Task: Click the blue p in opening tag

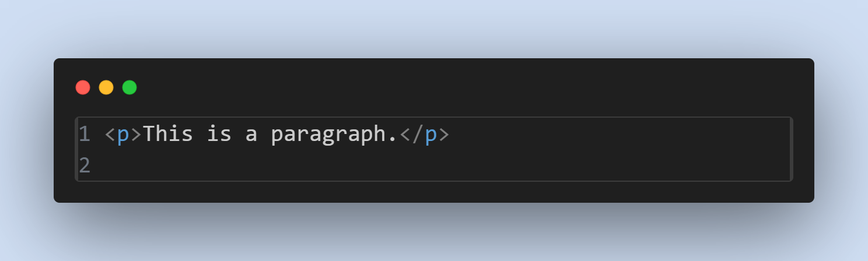Action: pyautogui.click(x=123, y=136)
